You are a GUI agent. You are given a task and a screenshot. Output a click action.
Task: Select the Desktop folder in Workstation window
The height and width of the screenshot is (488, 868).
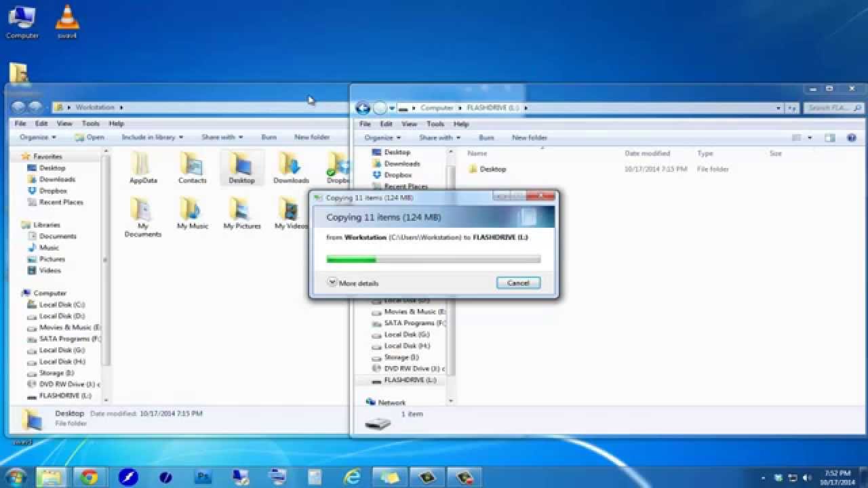point(241,167)
